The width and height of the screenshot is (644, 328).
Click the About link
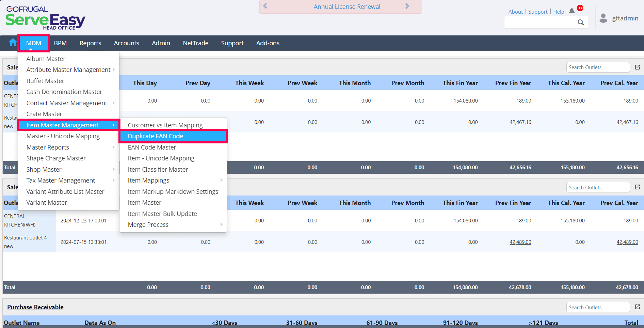(x=516, y=12)
